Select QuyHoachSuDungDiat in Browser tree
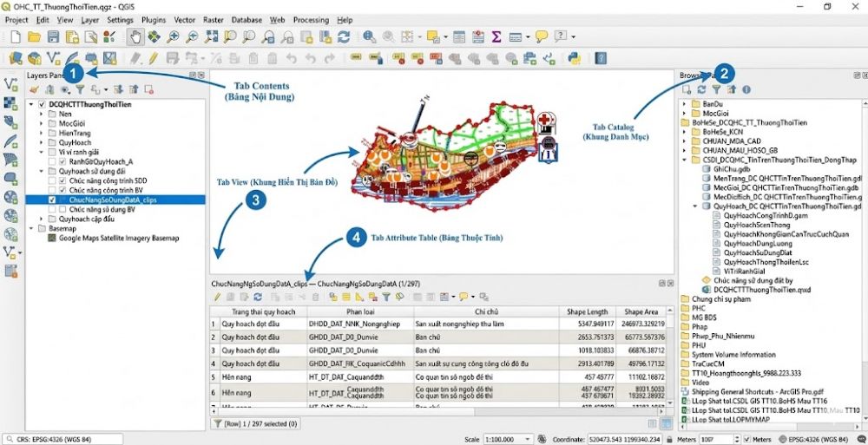 pyautogui.click(x=757, y=252)
